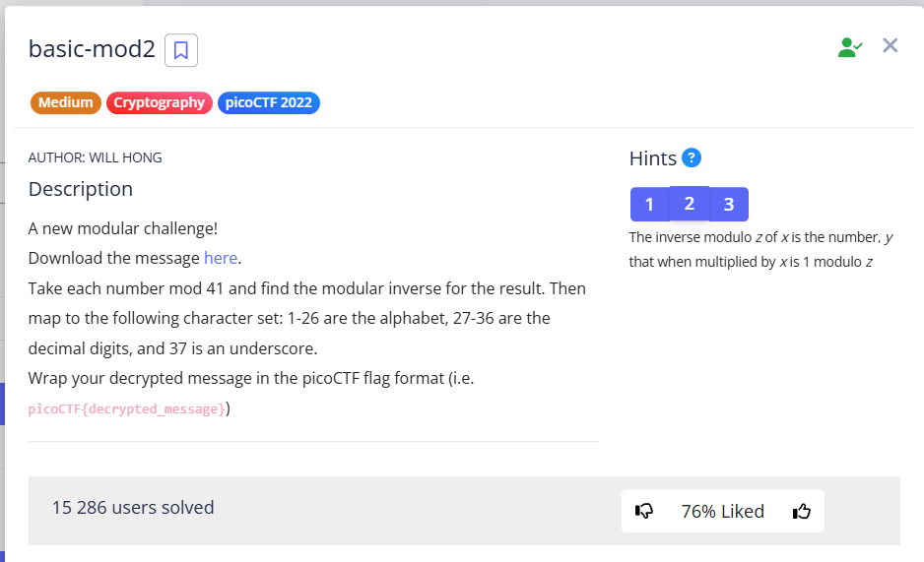Click the picoCTF{decrypted_message} flag format code
The width and height of the screenshot is (924, 562).
click(127, 408)
